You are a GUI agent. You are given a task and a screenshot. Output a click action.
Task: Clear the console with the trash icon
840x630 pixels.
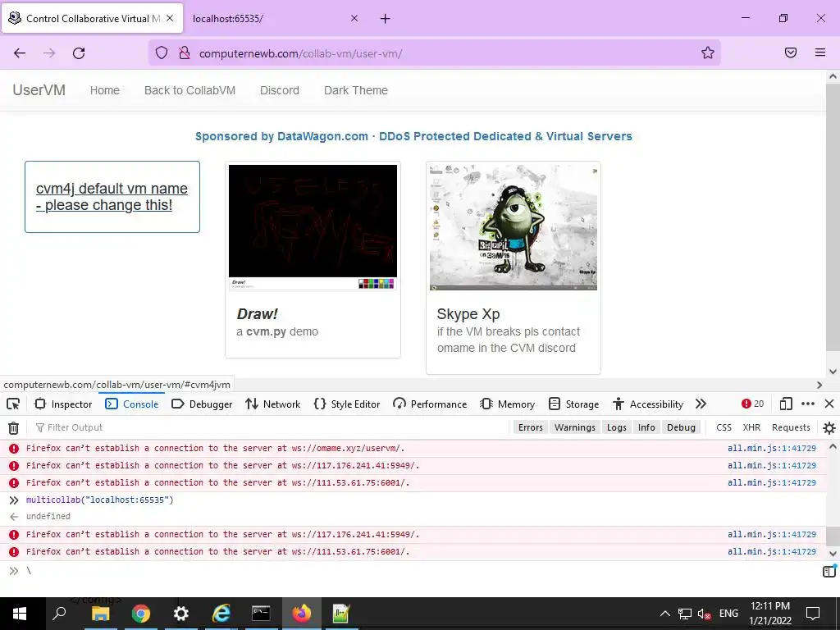pyautogui.click(x=13, y=427)
